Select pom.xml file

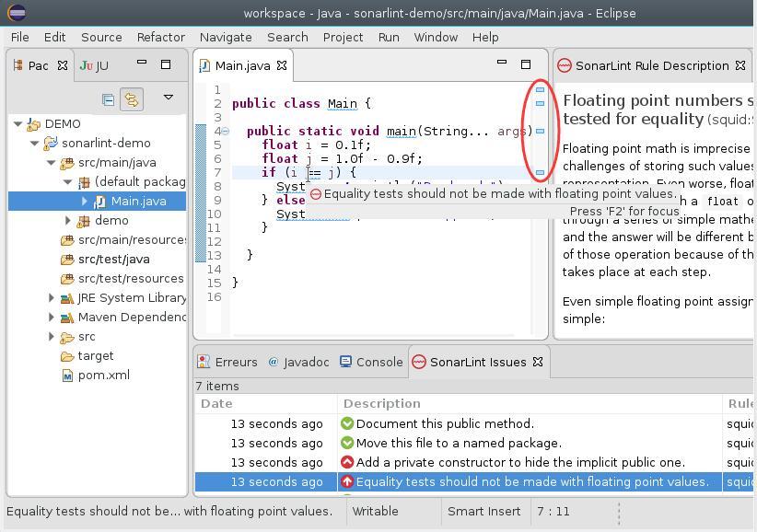(x=104, y=375)
